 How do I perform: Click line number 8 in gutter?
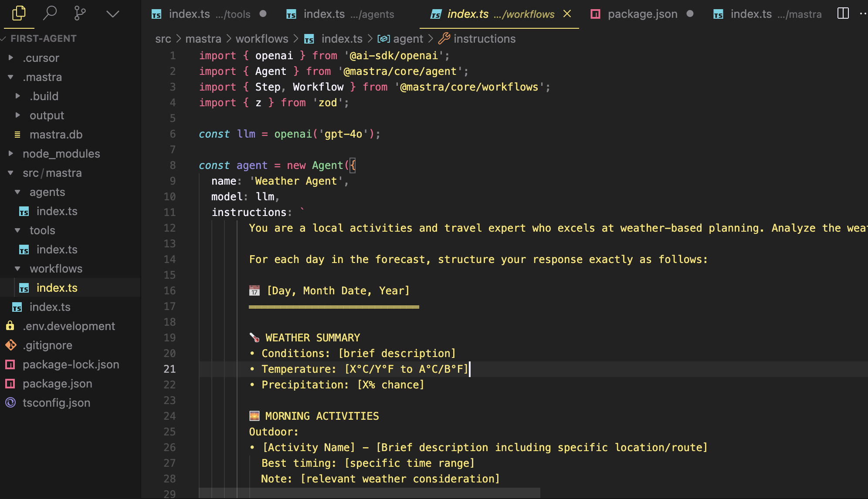pyautogui.click(x=173, y=165)
